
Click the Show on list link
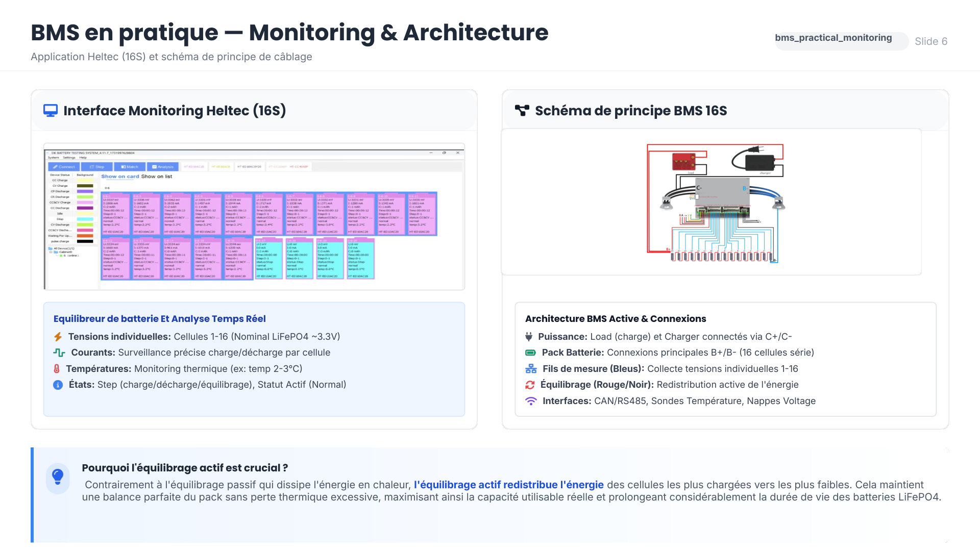tap(157, 177)
